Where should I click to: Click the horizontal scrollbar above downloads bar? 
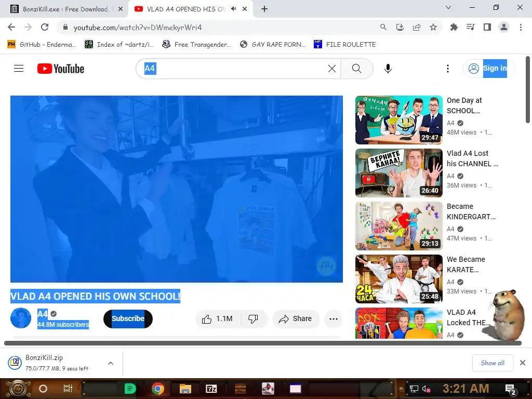pos(262,343)
